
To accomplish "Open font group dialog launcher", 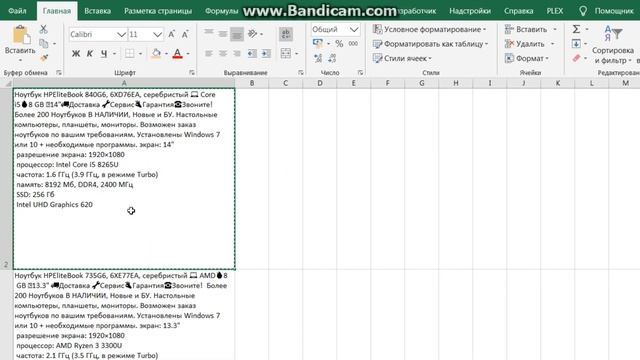I will pyautogui.click(x=192, y=73).
